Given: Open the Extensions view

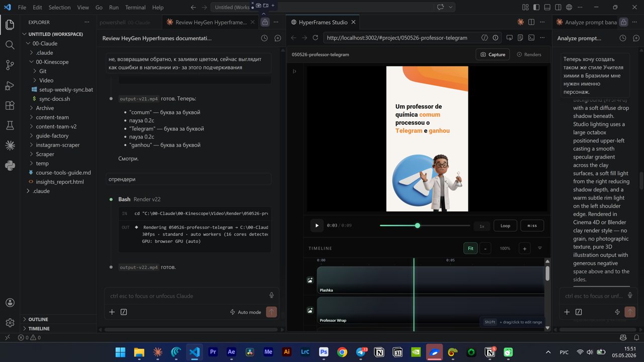Looking at the screenshot, I should click(x=10, y=106).
